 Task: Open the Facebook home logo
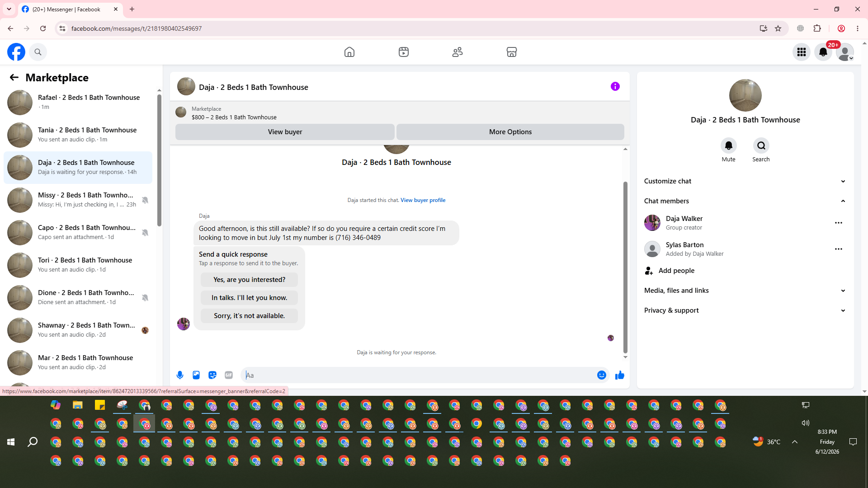click(16, 52)
